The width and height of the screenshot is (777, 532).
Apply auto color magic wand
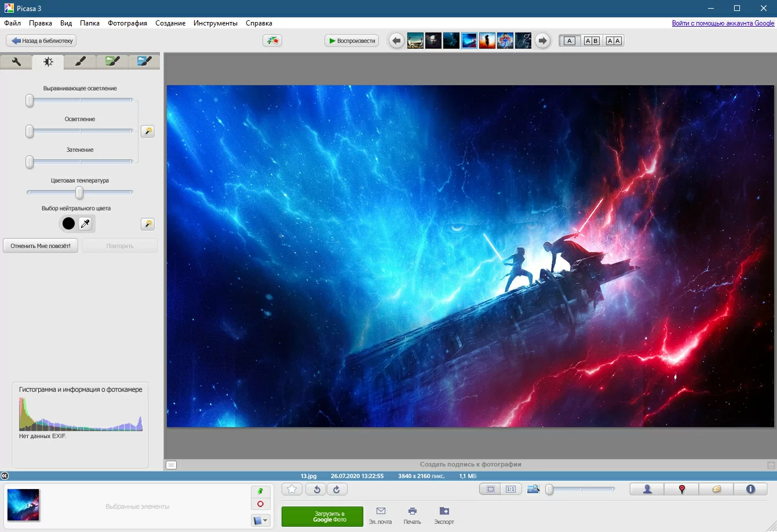(148, 224)
